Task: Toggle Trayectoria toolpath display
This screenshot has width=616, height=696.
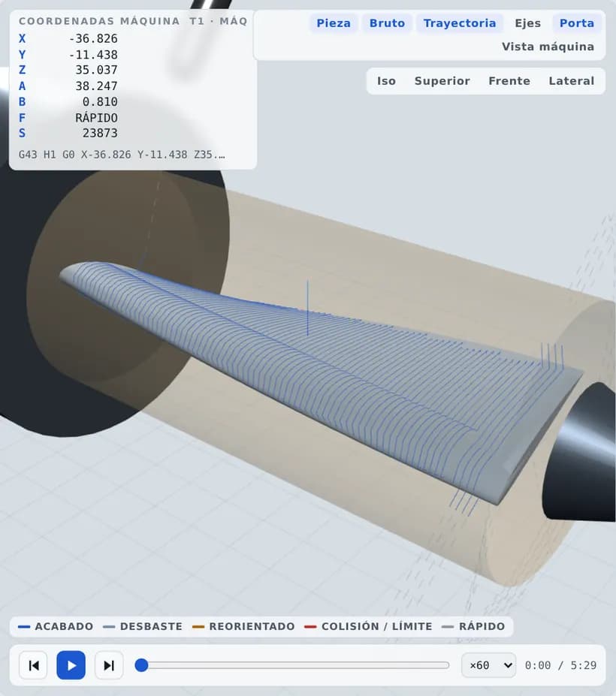Action: (460, 23)
